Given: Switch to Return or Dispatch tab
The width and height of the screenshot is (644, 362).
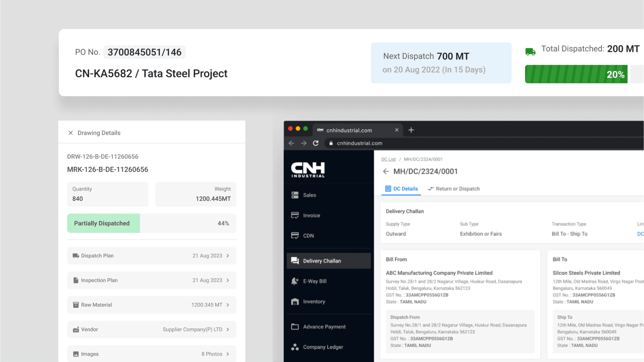Looking at the screenshot, I should coord(453,189).
